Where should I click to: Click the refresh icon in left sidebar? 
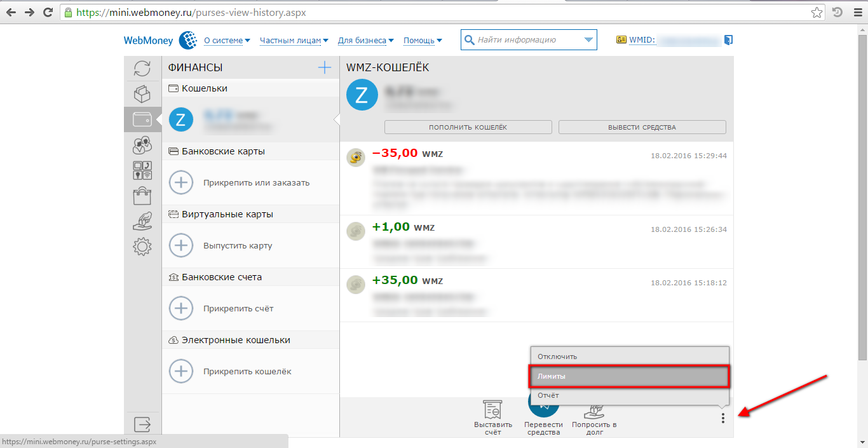click(142, 69)
